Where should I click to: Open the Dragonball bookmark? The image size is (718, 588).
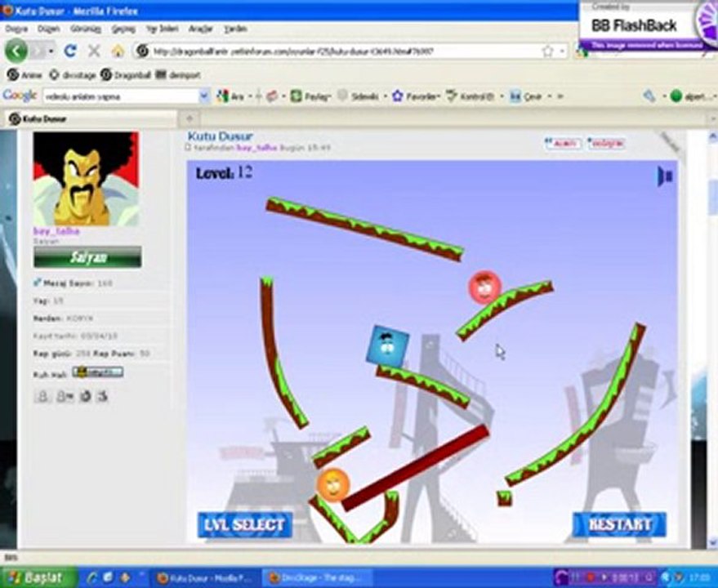coord(126,74)
